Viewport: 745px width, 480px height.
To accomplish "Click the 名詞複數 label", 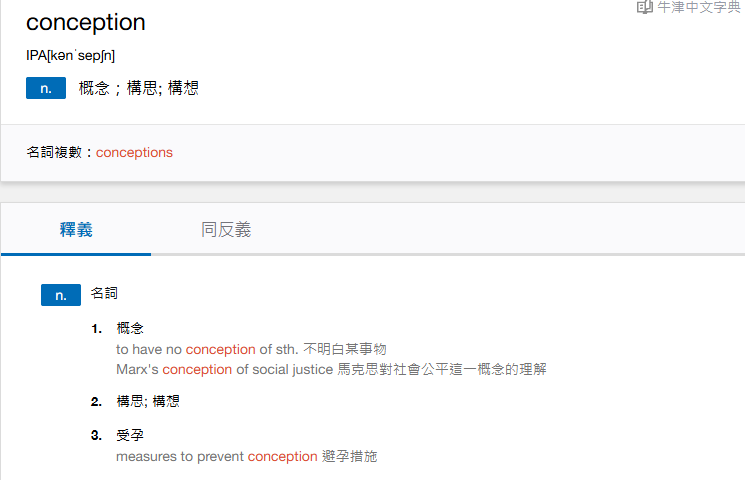I will (x=54, y=153).
